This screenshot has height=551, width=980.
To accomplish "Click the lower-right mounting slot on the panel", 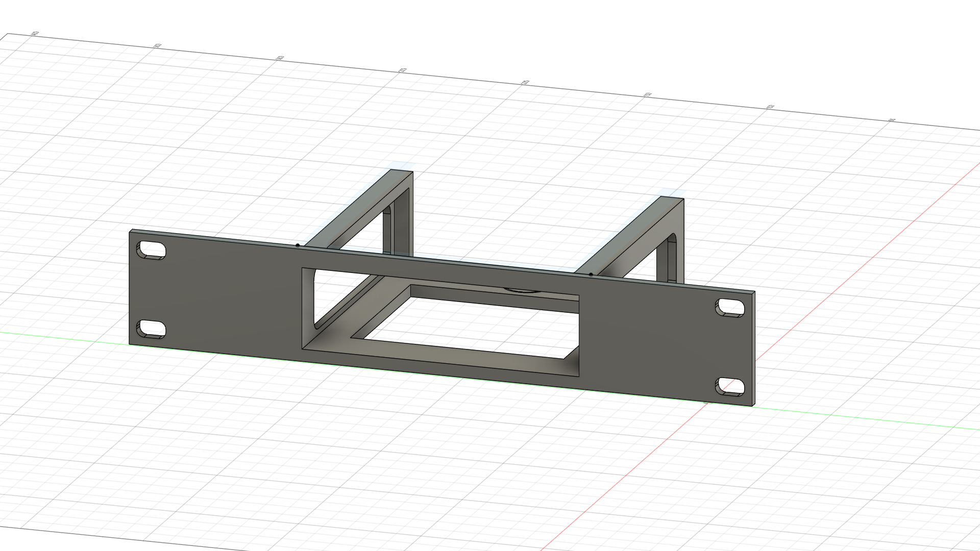I will 730,386.
